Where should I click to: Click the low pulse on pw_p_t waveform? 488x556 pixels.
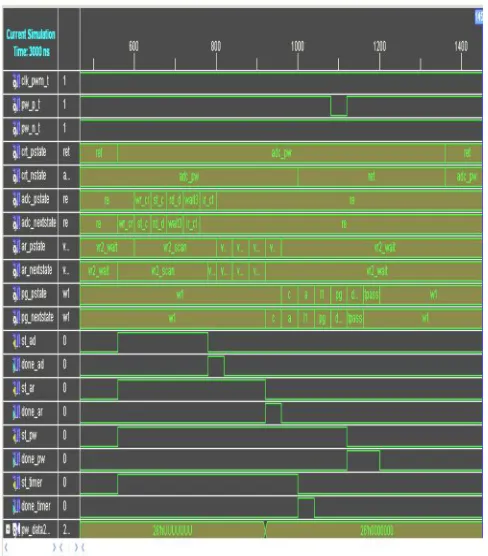point(339,106)
